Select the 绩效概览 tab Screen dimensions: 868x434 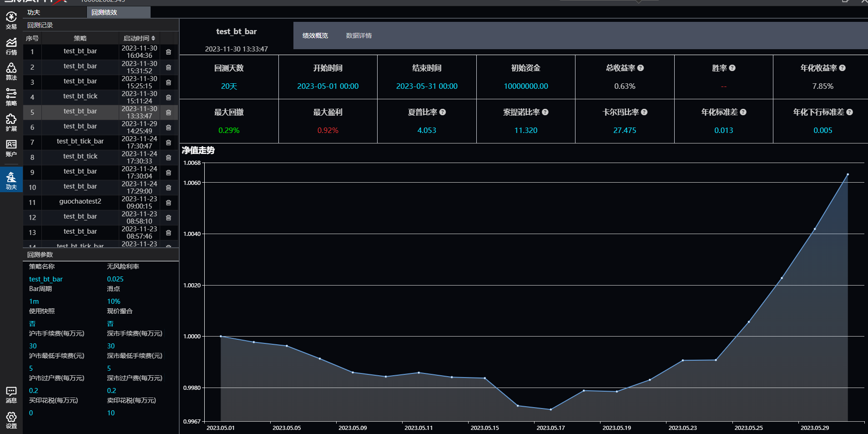point(315,36)
